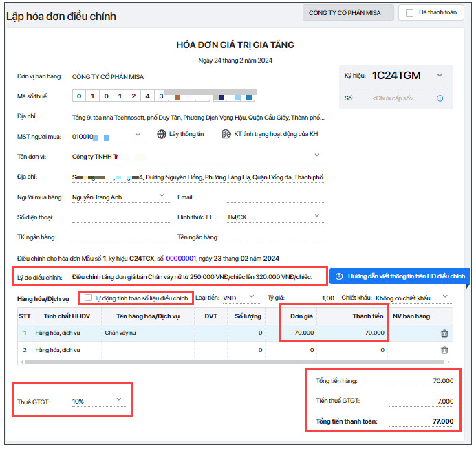The width and height of the screenshot is (476, 449).
Task: Click the Tỷ giá value 1,00
Action: 328,298
